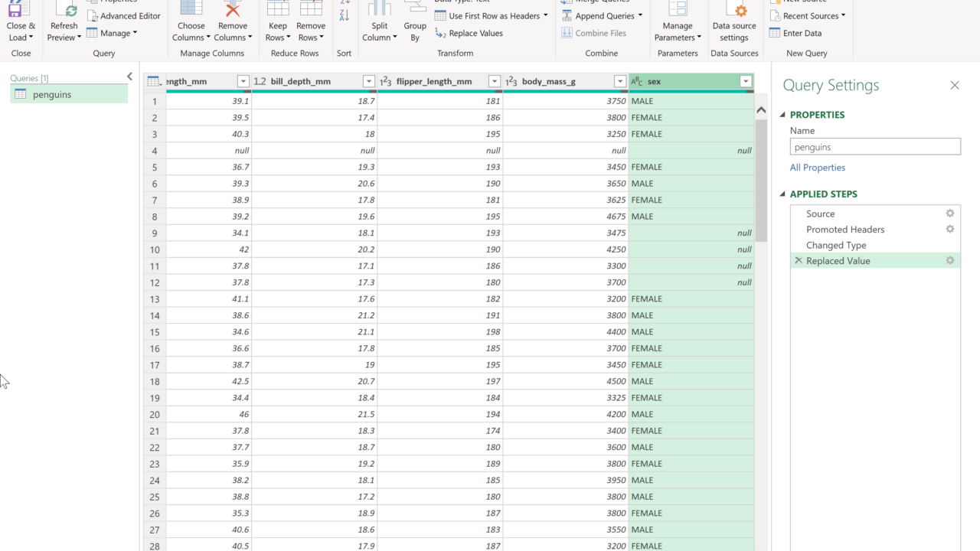Expand the Use First Row as Headers dropdown

click(546, 16)
